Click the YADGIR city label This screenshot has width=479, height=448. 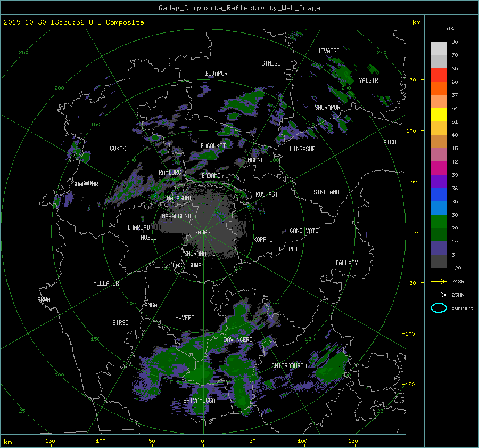click(x=368, y=80)
